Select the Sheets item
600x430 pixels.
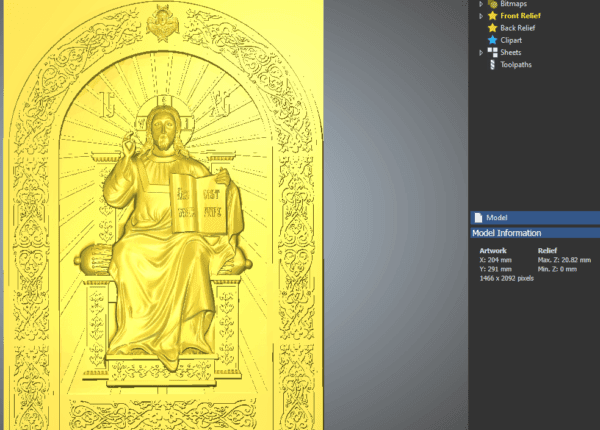[510, 52]
